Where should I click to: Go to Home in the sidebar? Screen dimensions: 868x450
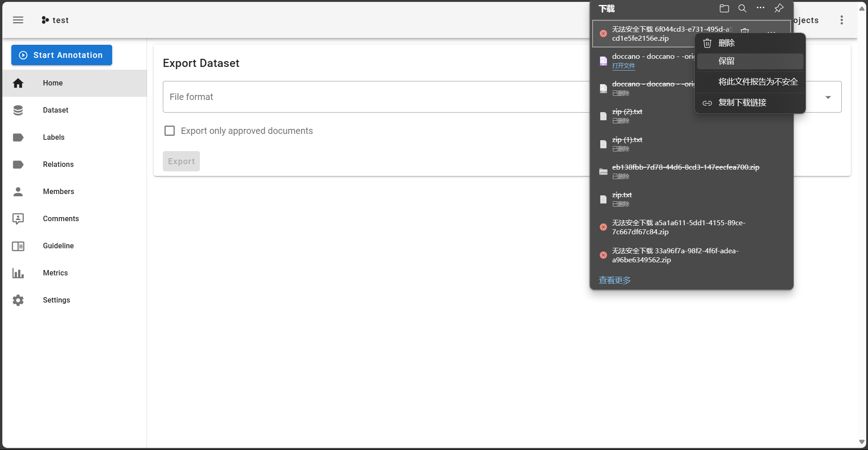point(75,83)
